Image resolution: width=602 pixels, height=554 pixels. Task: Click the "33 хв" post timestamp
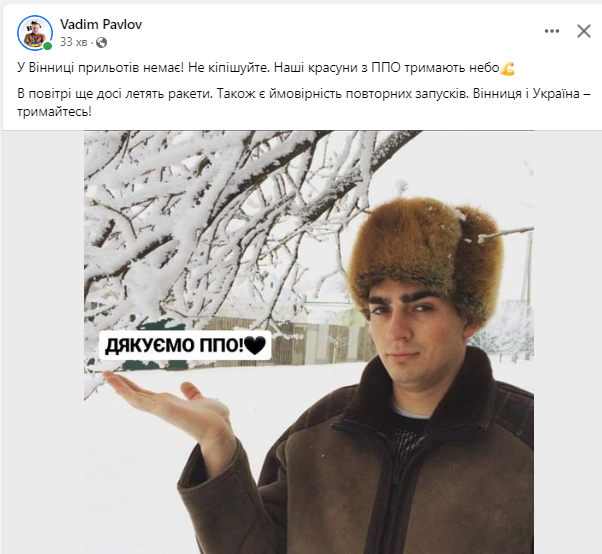tap(73, 42)
